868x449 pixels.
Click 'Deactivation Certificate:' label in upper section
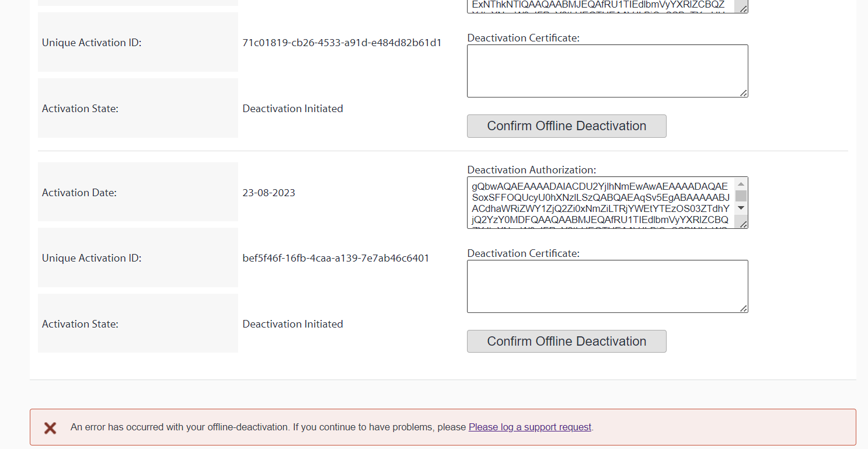pyautogui.click(x=524, y=38)
